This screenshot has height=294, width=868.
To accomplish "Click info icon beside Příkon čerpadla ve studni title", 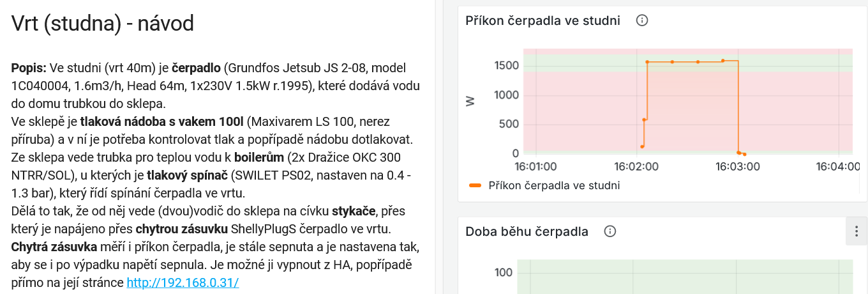I will pyautogui.click(x=643, y=20).
